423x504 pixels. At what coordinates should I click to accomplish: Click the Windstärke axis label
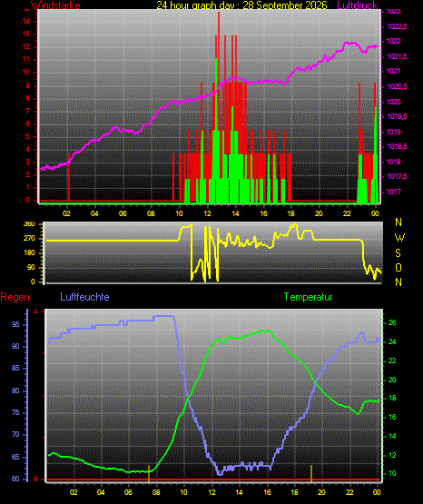(55, 5)
